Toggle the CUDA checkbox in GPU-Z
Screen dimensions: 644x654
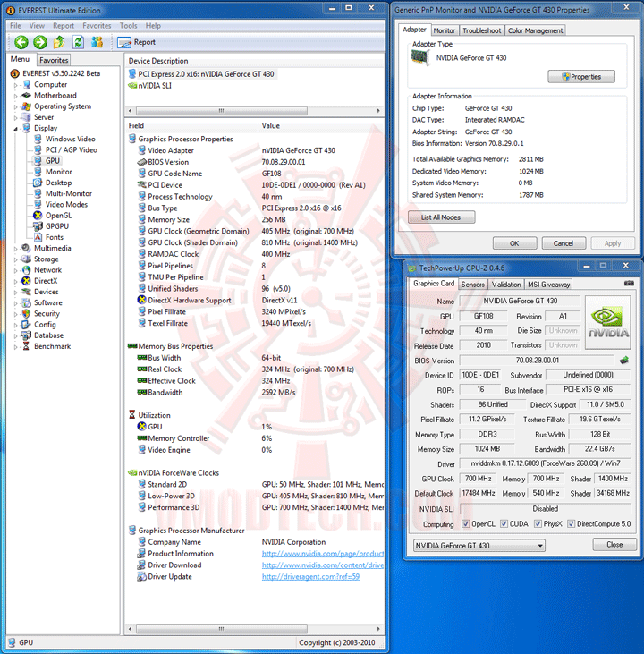(504, 524)
